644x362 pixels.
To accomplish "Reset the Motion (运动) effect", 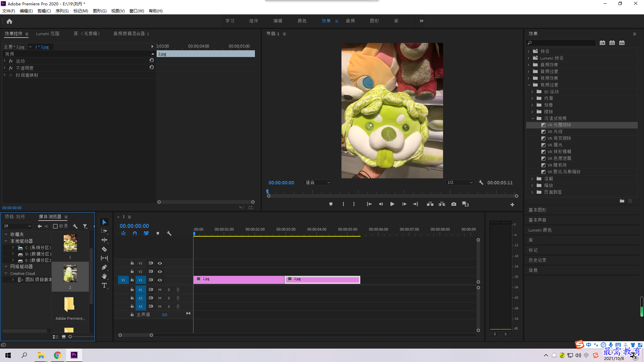I will pyautogui.click(x=152, y=60).
